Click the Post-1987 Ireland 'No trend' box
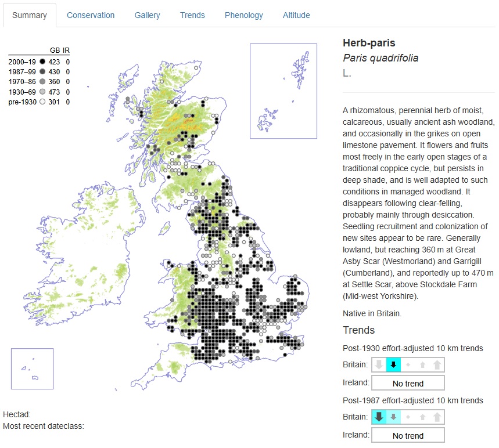Screen dimensions: 499x448 (408, 435)
